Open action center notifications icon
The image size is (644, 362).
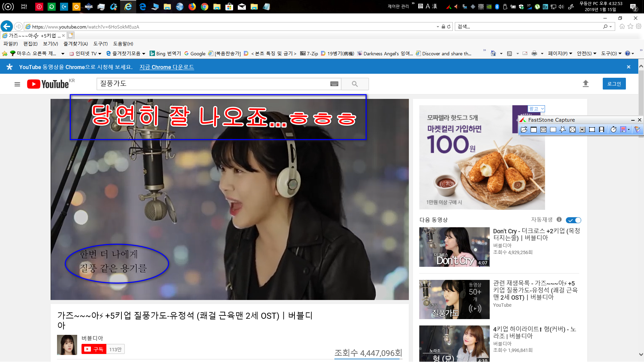(633, 7)
